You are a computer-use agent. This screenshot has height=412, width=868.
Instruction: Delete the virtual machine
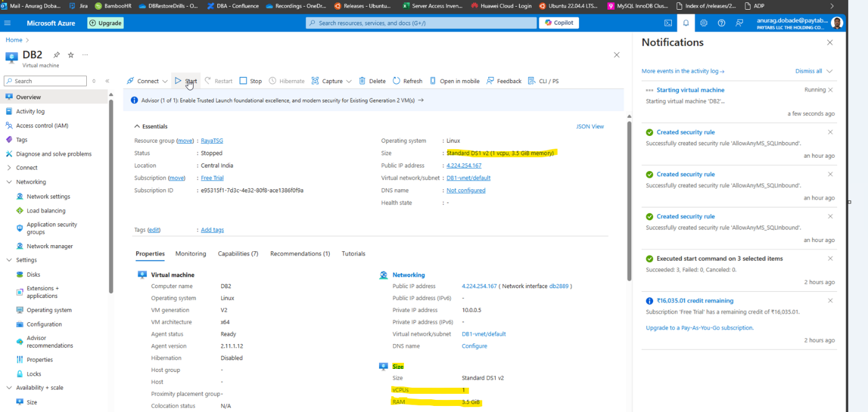[x=372, y=81]
